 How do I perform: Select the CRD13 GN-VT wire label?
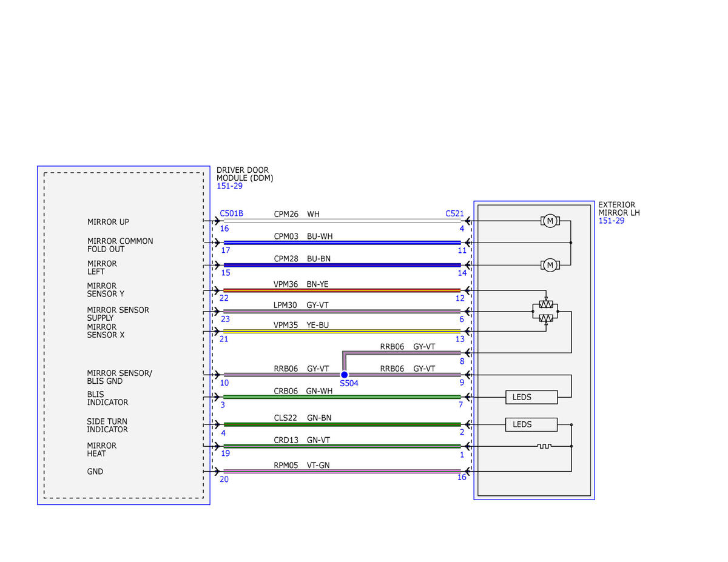point(302,440)
